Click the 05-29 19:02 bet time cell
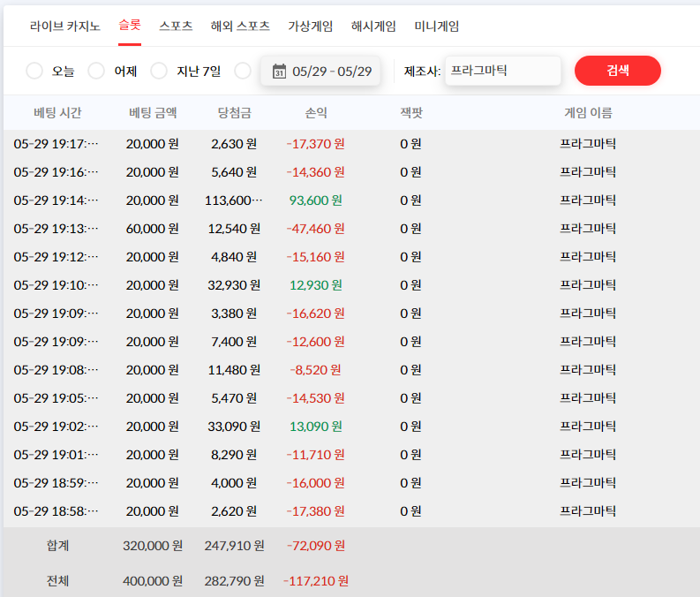Screen dimensions: 700x597 [x=56, y=427]
